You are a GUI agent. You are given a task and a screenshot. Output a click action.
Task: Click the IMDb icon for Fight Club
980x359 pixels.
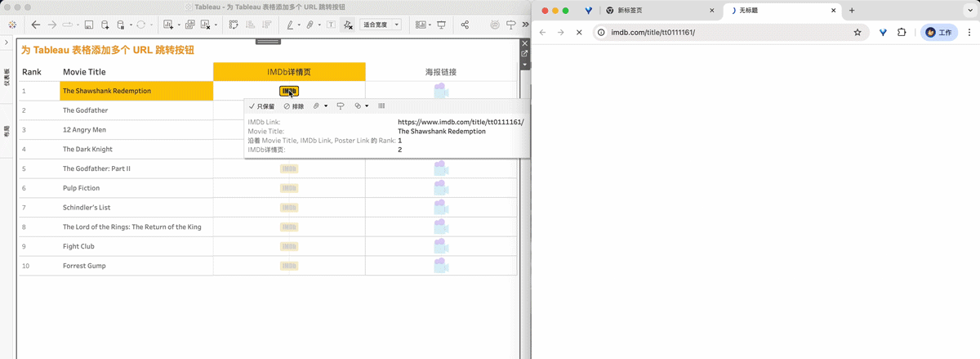tap(289, 246)
